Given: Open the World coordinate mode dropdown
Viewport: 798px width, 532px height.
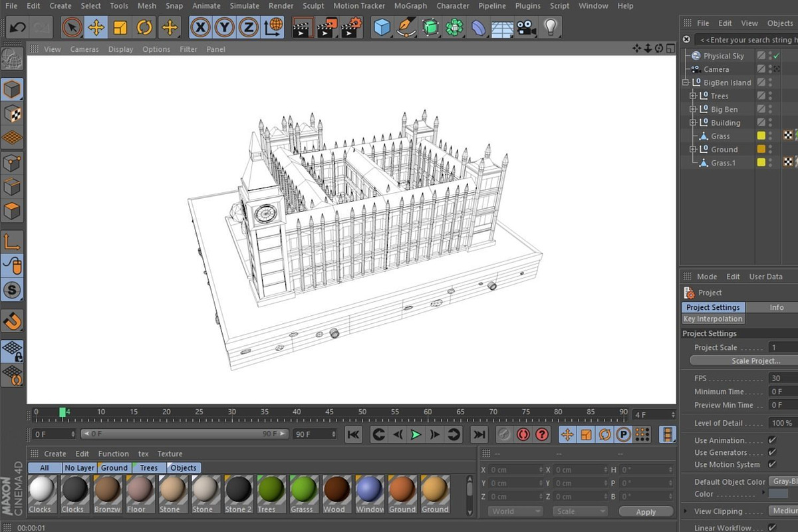Looking at the screenshot, I should (x=515, y=511).
